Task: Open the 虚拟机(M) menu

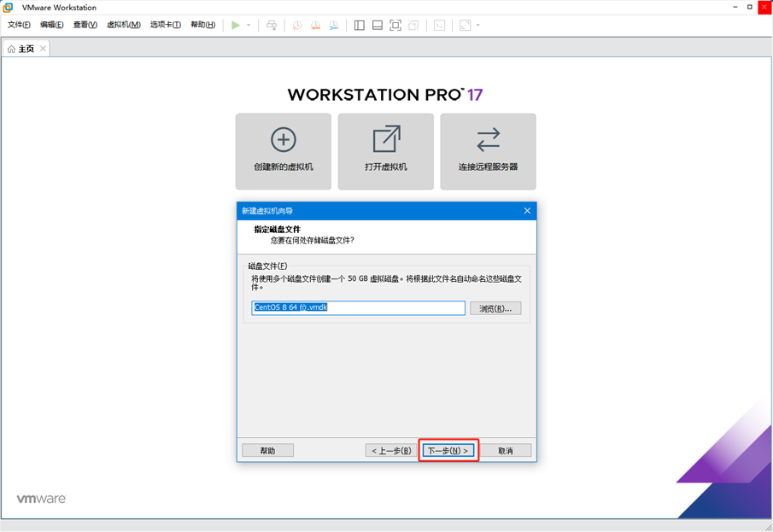Action: pos(124,25)
